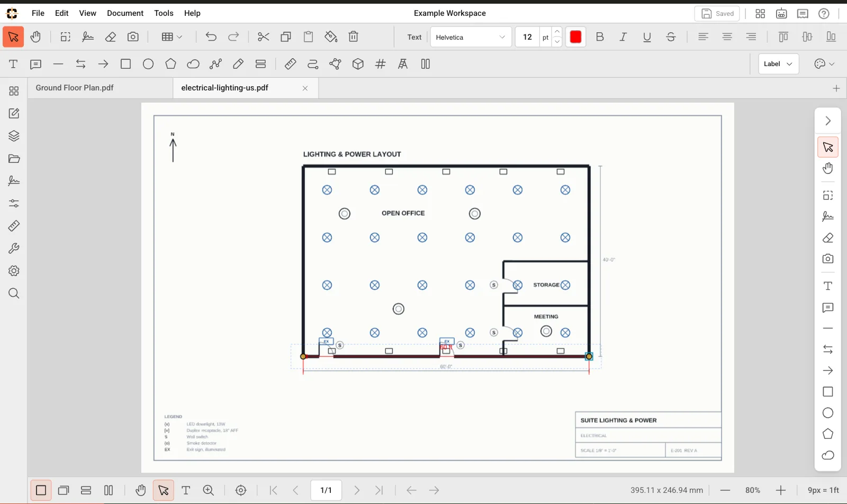Click the font size 12 field

[527, 37]
